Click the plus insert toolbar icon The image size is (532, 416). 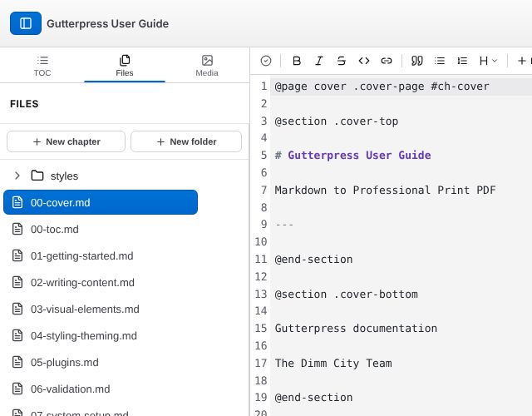522,61
